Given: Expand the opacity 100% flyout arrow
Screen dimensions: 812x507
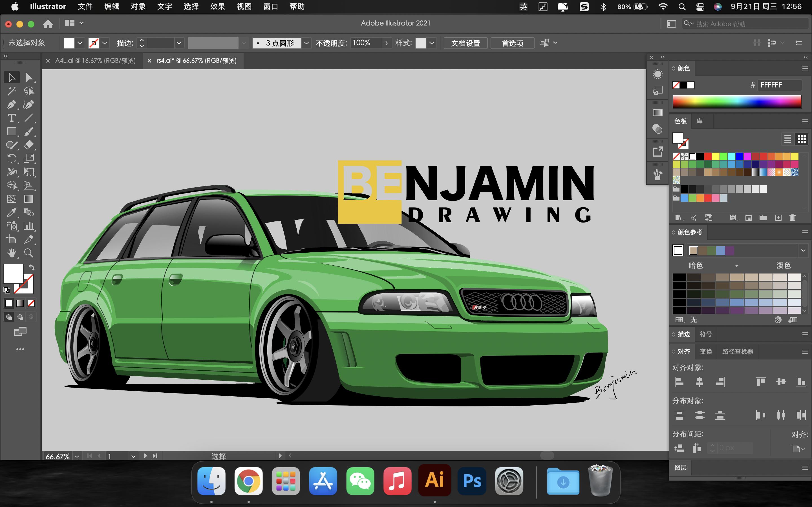Looking at the screenshot, I should click(x=387, y=43).
